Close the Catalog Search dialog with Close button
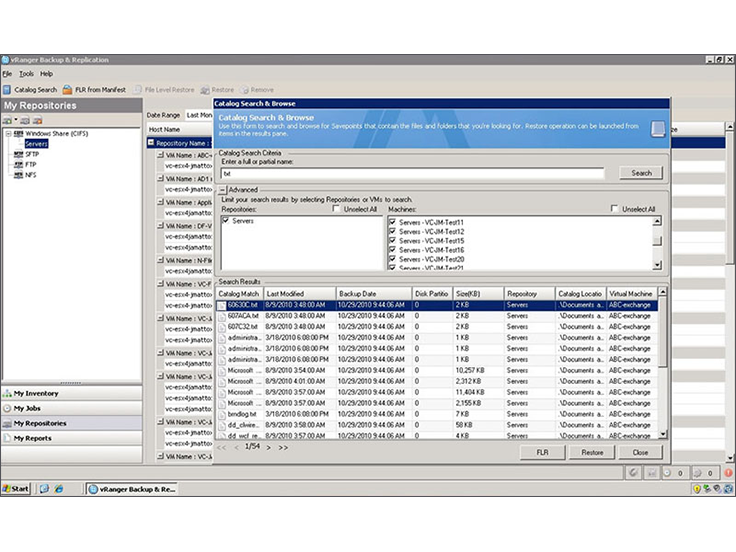Image resolution: width=736 pixels, height=552 pixels. point(640,452)
